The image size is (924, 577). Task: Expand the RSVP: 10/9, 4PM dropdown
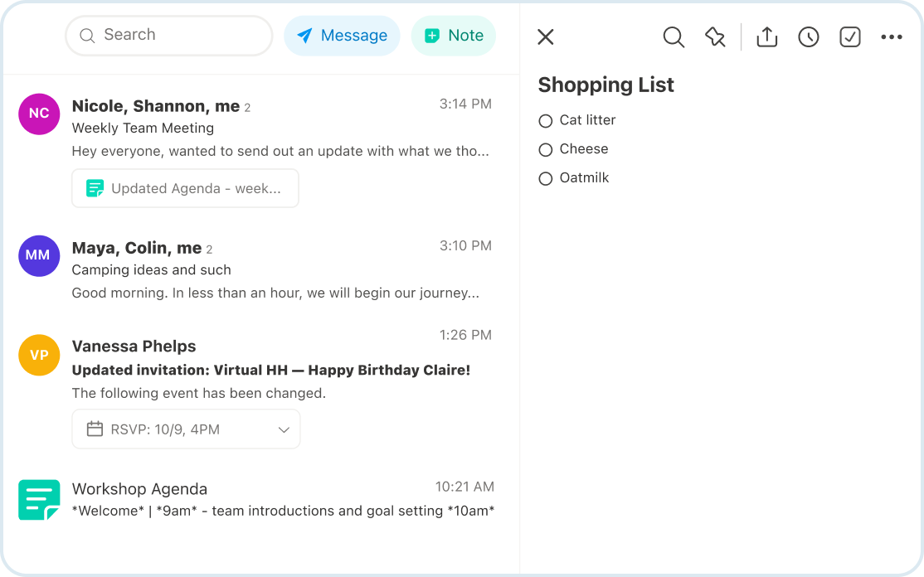(x=284, y=429)
